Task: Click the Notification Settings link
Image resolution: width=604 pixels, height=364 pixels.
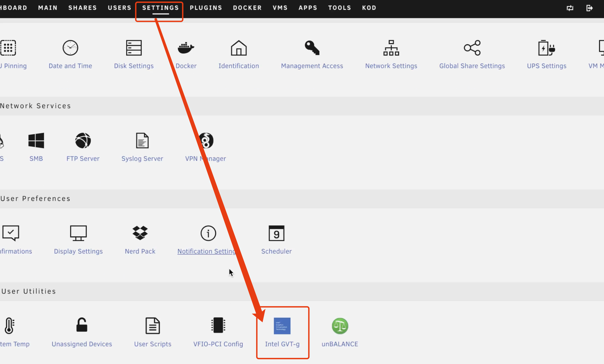Action: click(x=206, y=251)
